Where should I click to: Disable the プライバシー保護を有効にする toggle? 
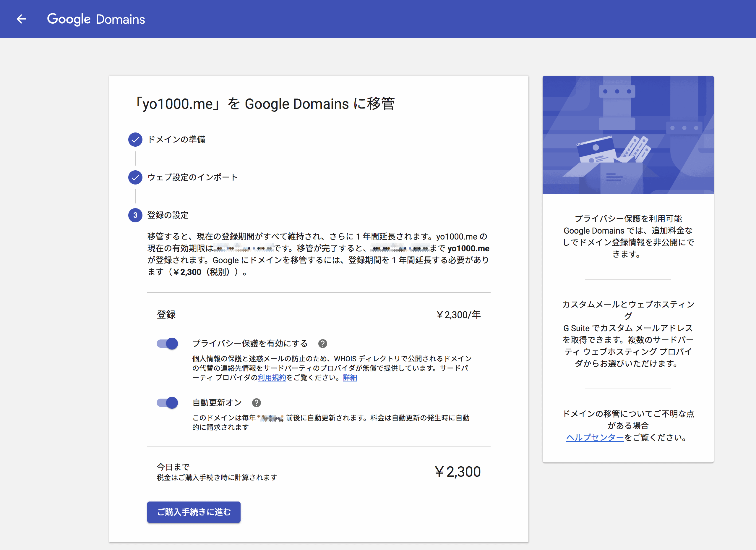[167, 343]
